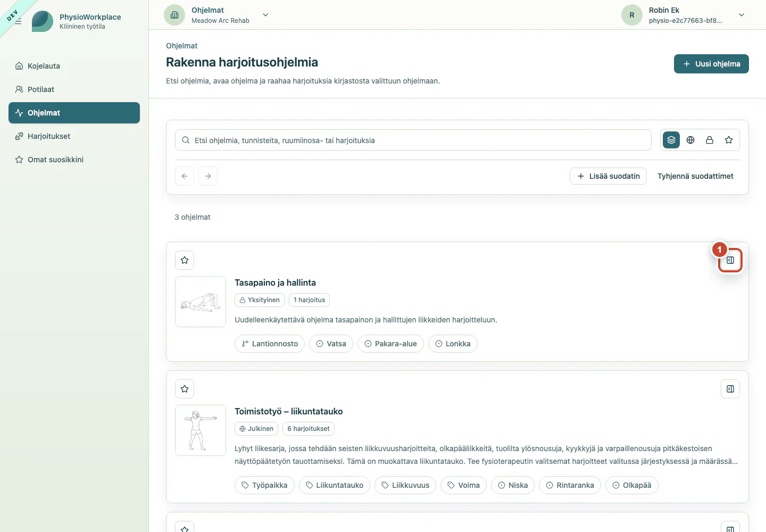Select the Lonkka tag
The image size is (766, 532).
pos(453,344)
